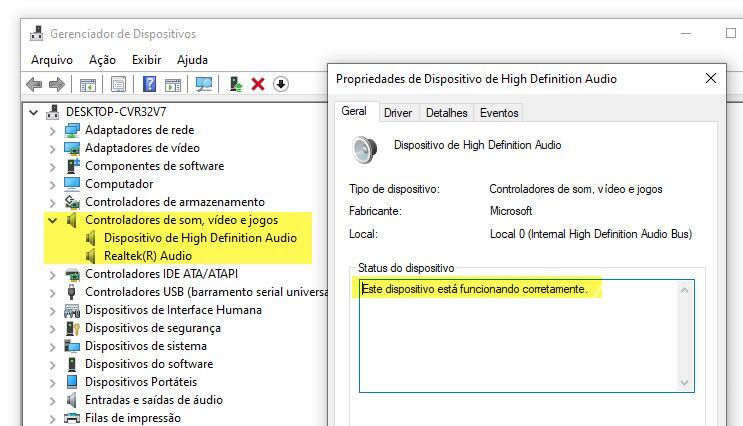Click the Adaptadores de rede icon
The image size is (743, 426).
[72, 130]
